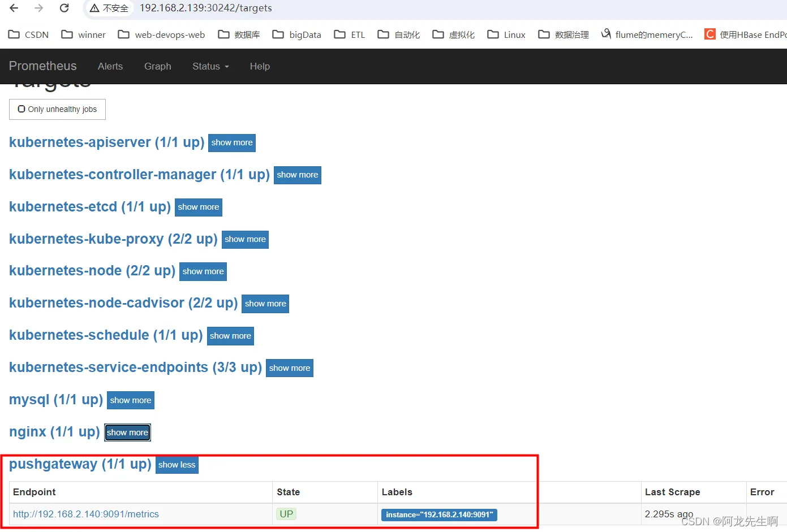Screen dimensions: 787x532
Task: Open the winner bookmark folder
Action: pyautogui.click(x=84, y=34)
